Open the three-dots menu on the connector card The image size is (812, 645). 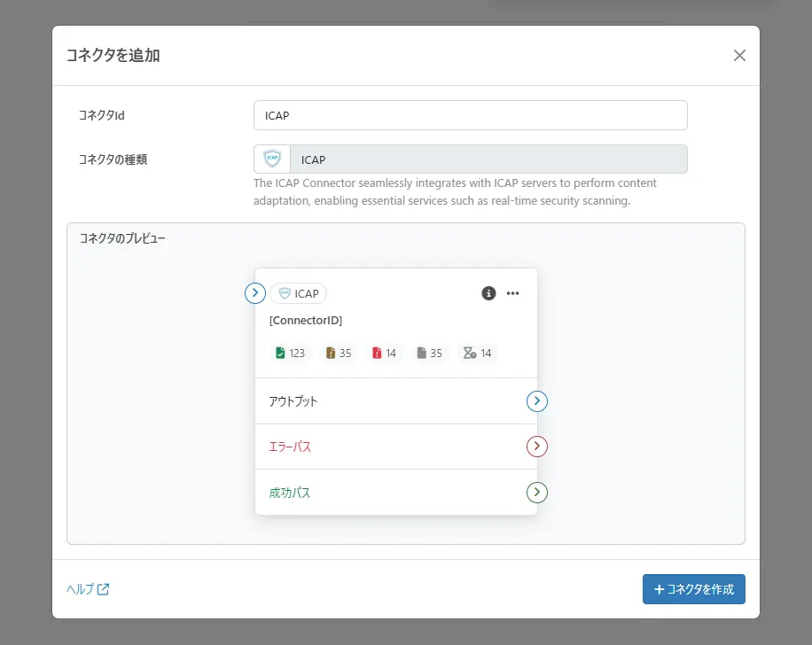[512, 293]
